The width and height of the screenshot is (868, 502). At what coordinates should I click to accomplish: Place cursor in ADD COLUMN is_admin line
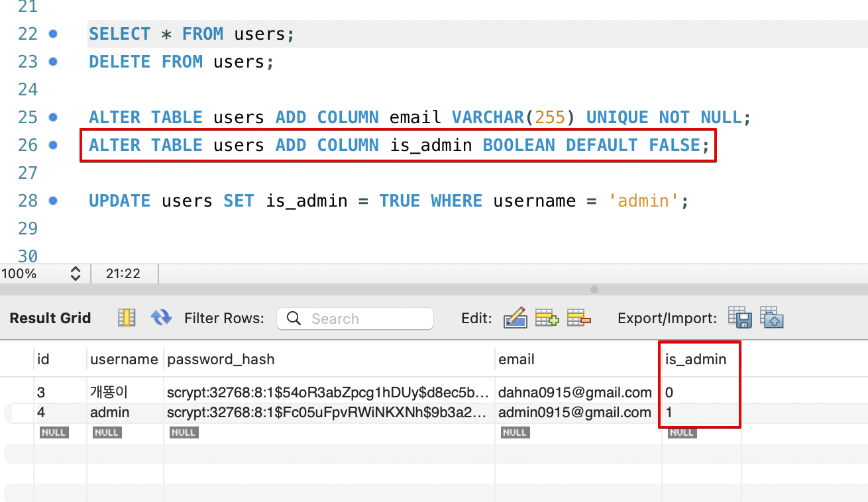click(x=399, y=145)
